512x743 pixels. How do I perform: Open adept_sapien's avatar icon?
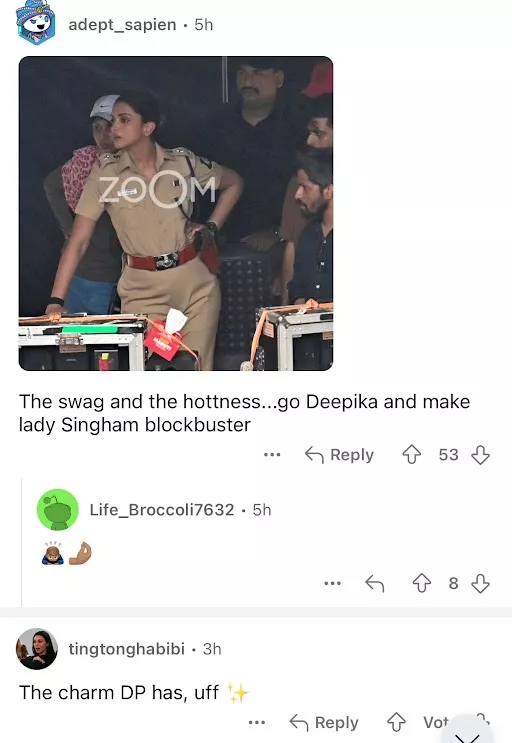click(36, 22)
